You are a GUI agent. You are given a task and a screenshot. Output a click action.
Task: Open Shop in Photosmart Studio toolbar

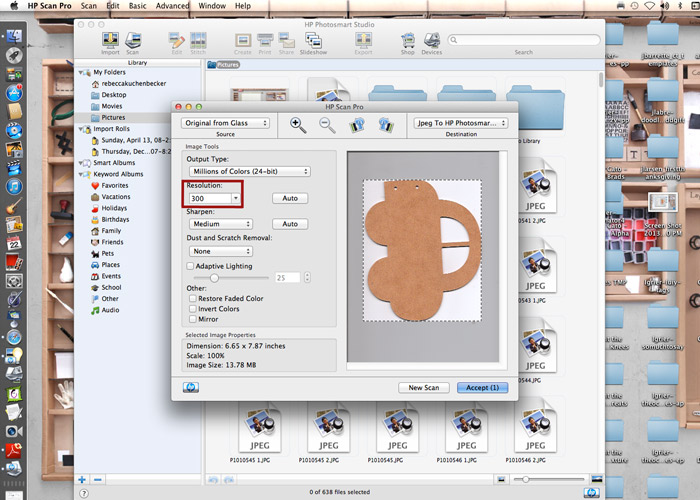click(408, 43)
